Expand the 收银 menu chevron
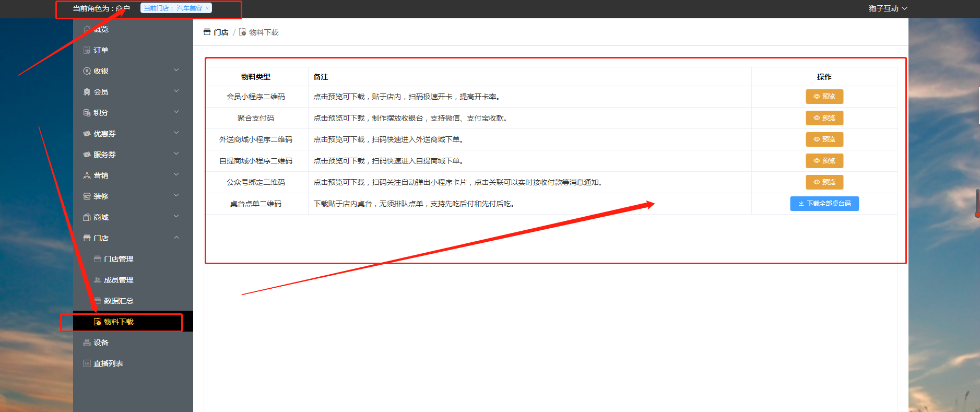Screen dimensions: 980x412 [176, 70]
